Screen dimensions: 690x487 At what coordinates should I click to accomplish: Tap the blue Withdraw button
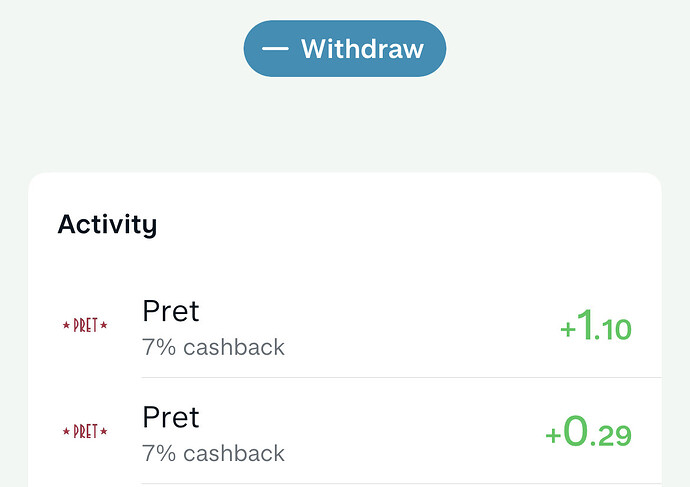(x=345, y=48)
